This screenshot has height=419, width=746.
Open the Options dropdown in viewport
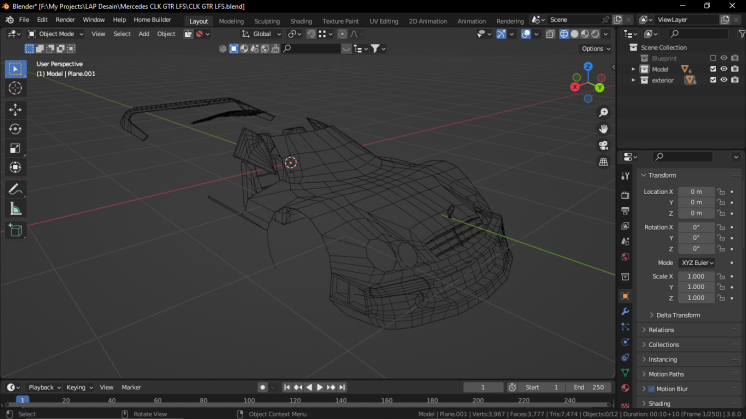[x=595, y=49]
